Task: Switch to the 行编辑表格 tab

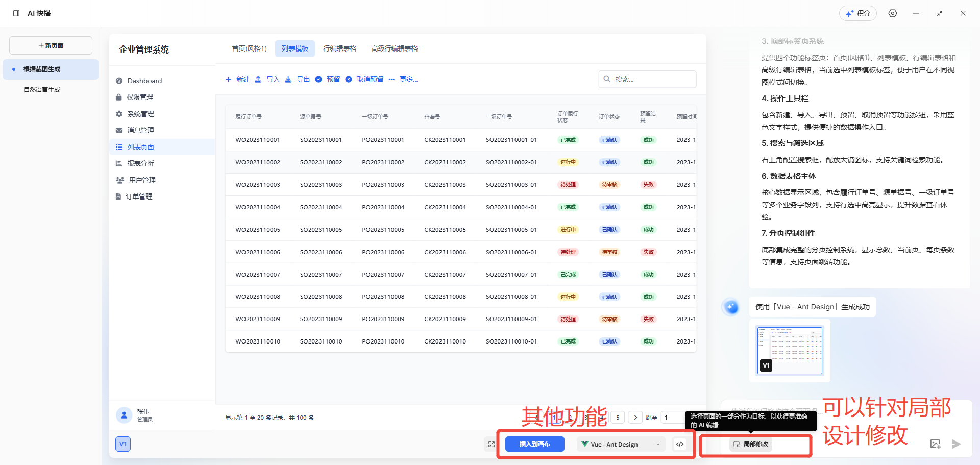Action: [x=339, y=48]
